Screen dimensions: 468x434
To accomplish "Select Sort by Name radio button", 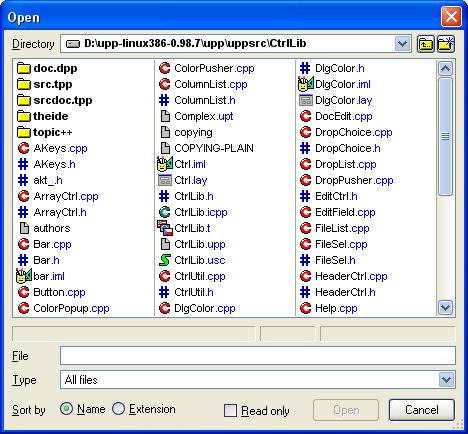I will tap(67, 409).
